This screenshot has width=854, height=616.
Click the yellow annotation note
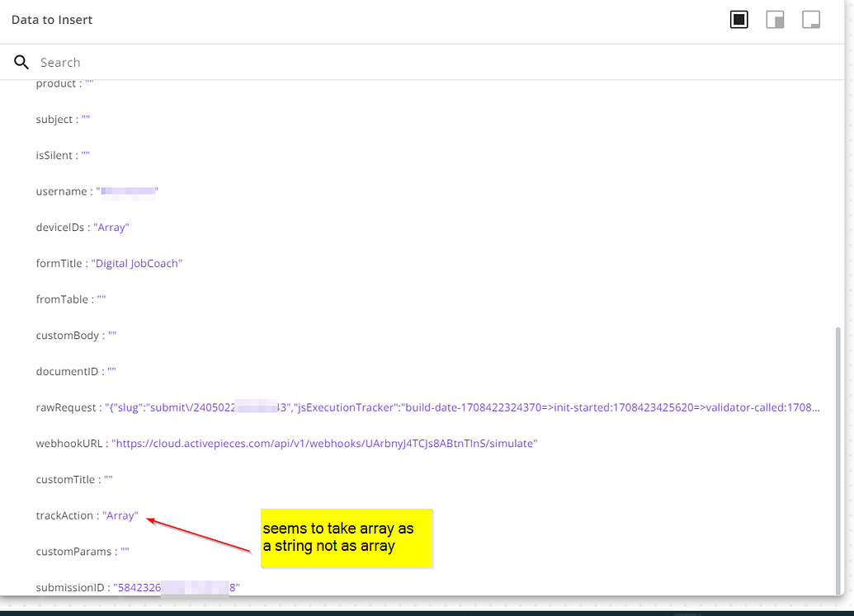(347, 538)
